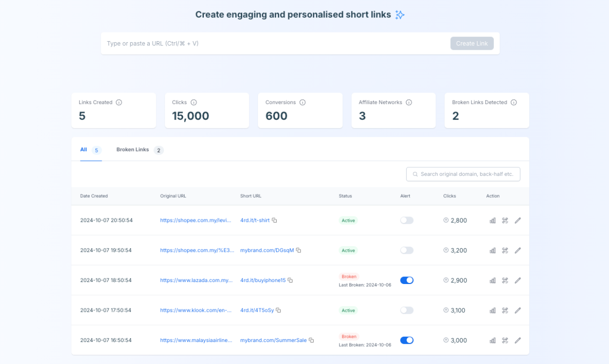609x364 pixels.
Task: Edit the mybrand.com/SummerSale link with pencil icon
Action: 518,340
